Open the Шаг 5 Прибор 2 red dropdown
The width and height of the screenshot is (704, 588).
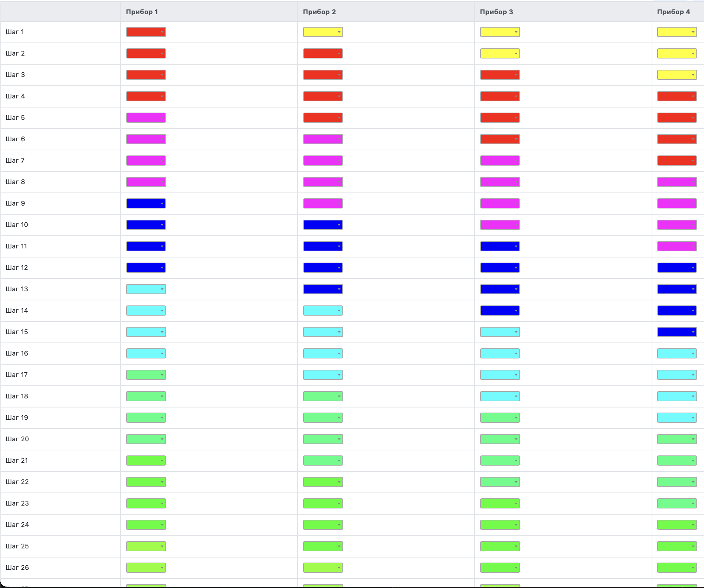[323, 118]
